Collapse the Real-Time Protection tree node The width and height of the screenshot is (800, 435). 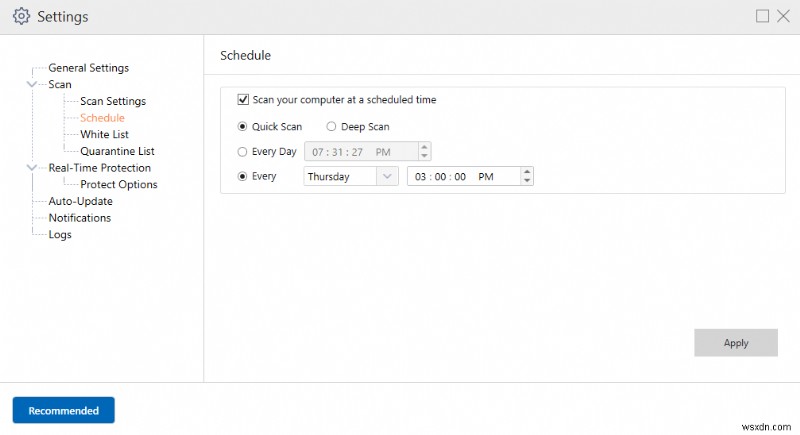tap(33, 168)
